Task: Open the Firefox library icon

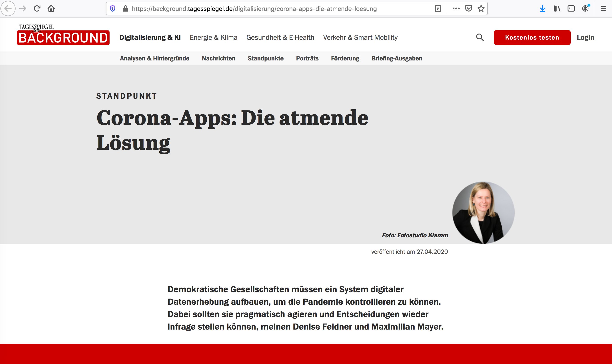Action: click(x=557, y=9)
